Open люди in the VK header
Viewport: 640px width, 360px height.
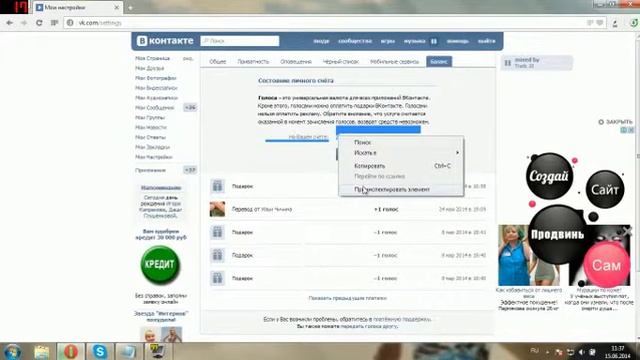click(321, 41)
